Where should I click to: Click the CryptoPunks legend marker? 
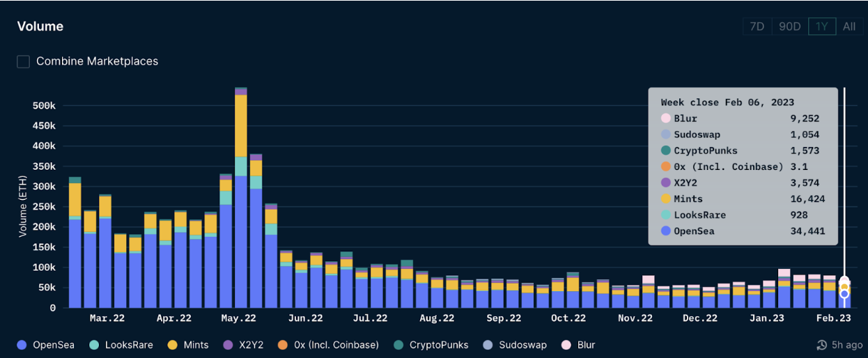(398, 345)
